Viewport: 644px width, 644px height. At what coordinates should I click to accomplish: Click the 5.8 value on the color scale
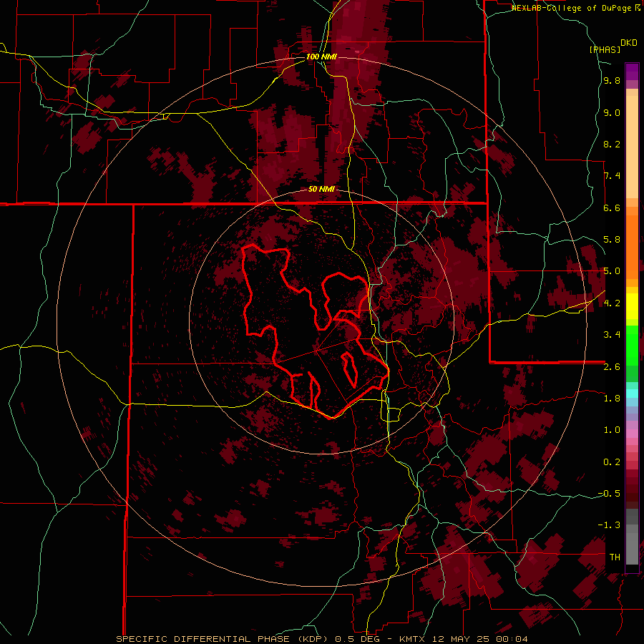click(x=612, y=240)
